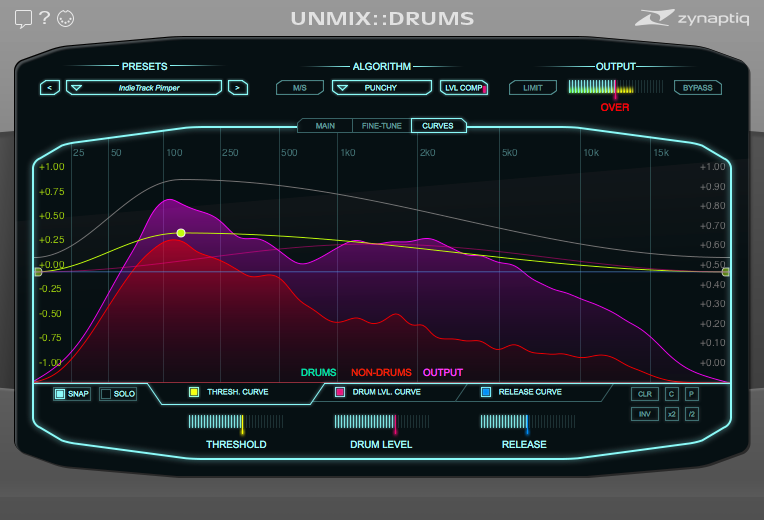Click the +1.00 left axis value

(52, 167)
